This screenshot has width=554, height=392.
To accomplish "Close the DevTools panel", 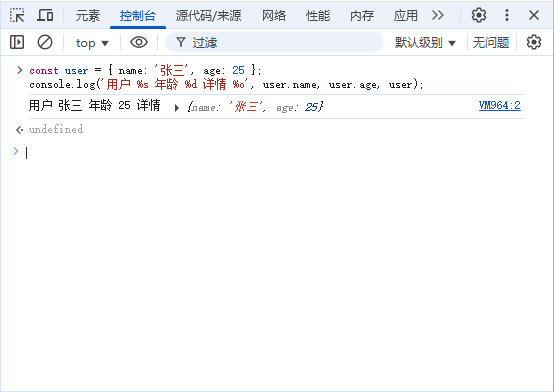I will [534, 15].
